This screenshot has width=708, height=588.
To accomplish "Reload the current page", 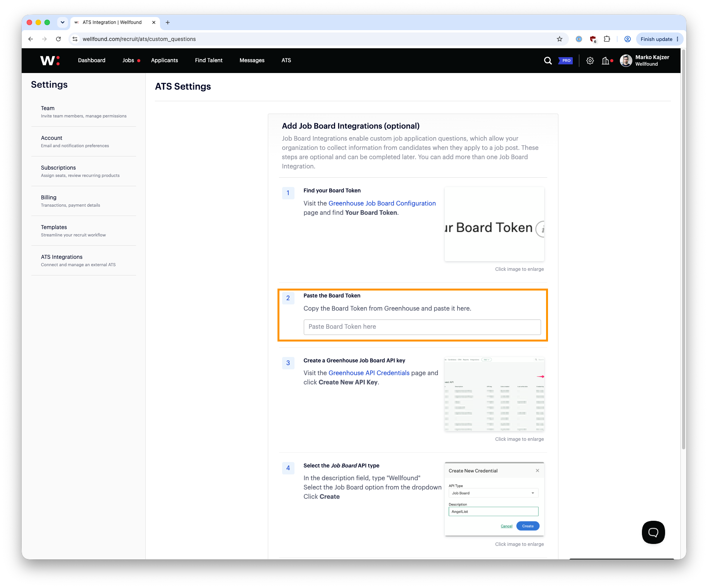I will point(58,39).
